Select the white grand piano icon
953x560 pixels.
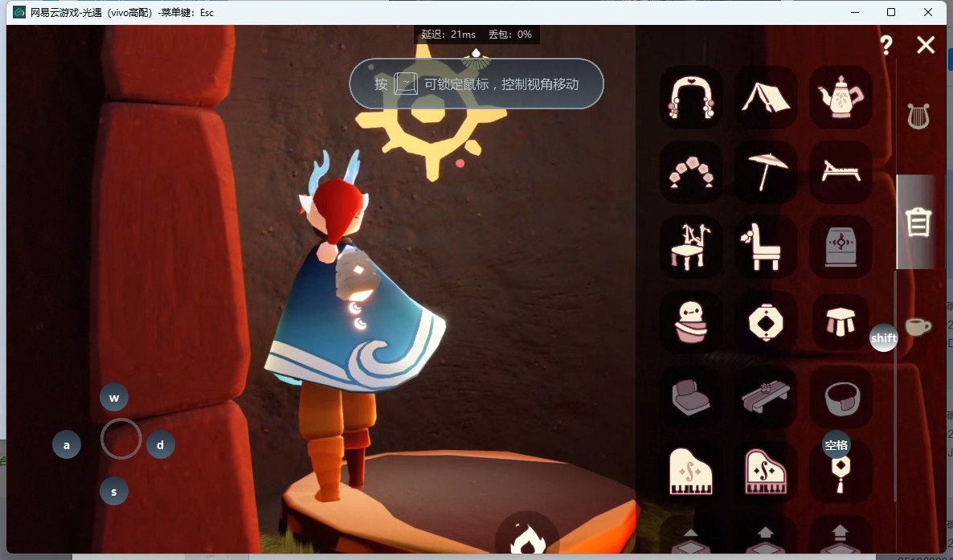[x=691, y=472]
